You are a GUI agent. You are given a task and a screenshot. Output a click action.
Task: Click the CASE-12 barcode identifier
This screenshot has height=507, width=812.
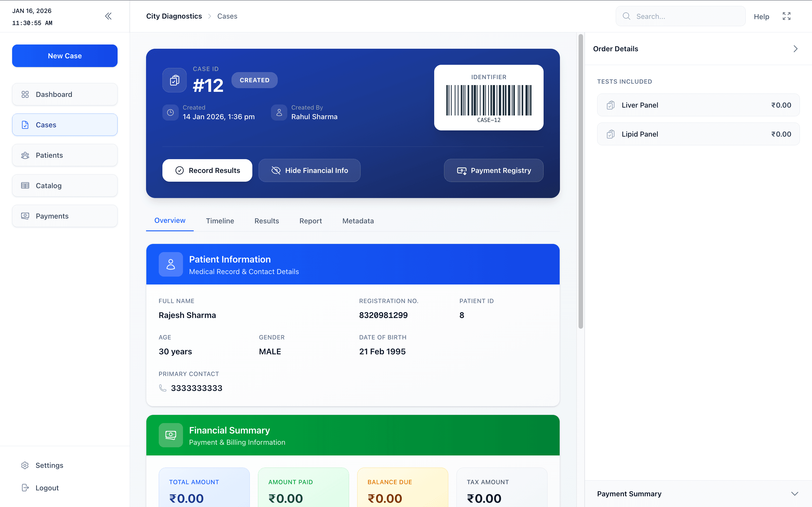(489, 100)
